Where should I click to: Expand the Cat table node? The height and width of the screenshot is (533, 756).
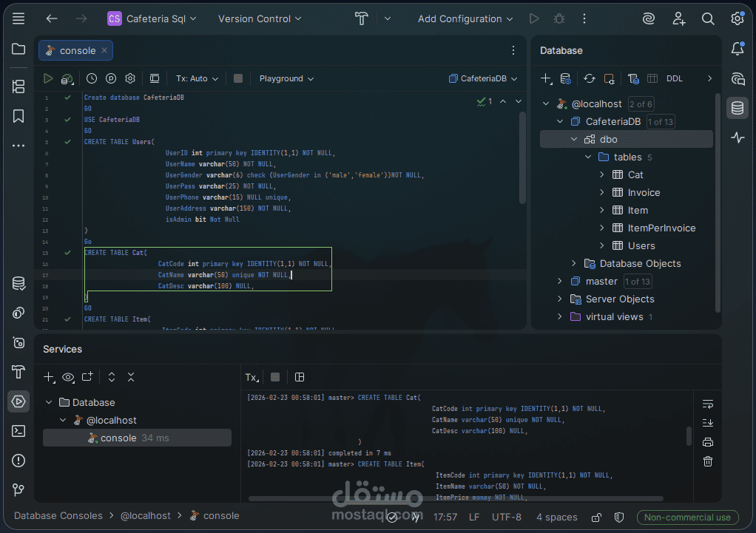(x=601, y=174)
